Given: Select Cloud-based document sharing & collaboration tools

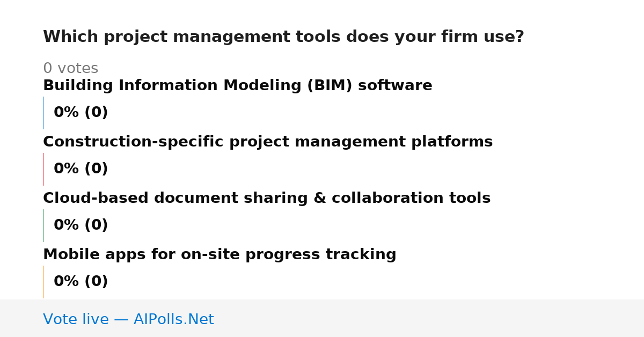Looking at the screenshot, I should (267, 199).
